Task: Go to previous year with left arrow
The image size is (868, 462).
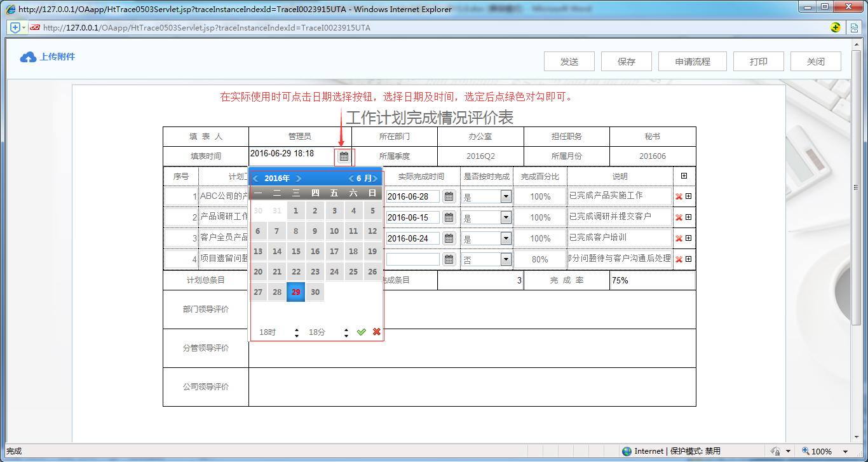Action: pyautogui.click(x=255, y=178)
